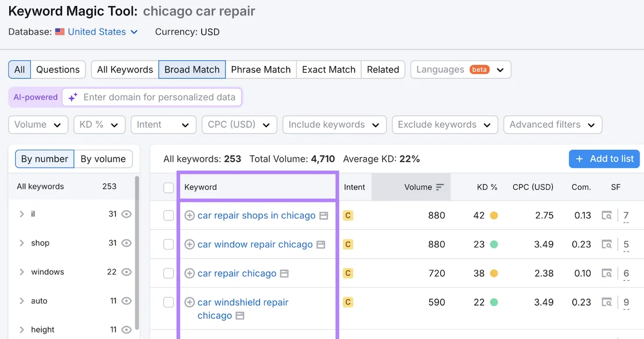Select the All tab
This screenshot has width=644, height=339.
19,70
